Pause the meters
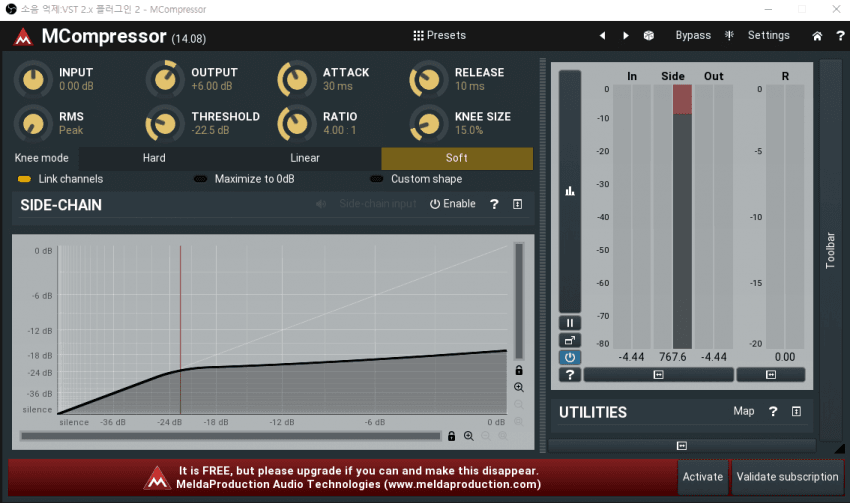This screenshot has width=850, height=503. [570, 323]
